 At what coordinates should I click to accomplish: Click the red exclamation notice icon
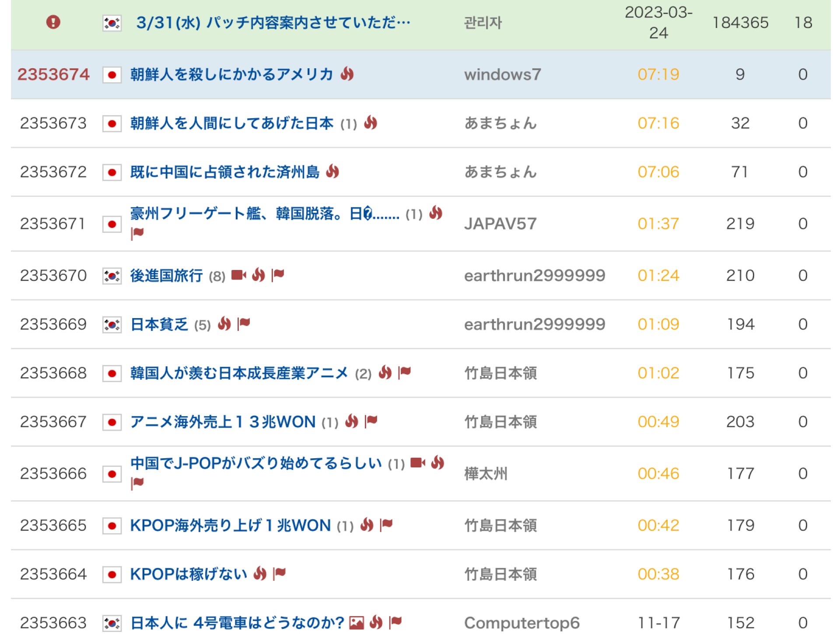tap(53, 22)
